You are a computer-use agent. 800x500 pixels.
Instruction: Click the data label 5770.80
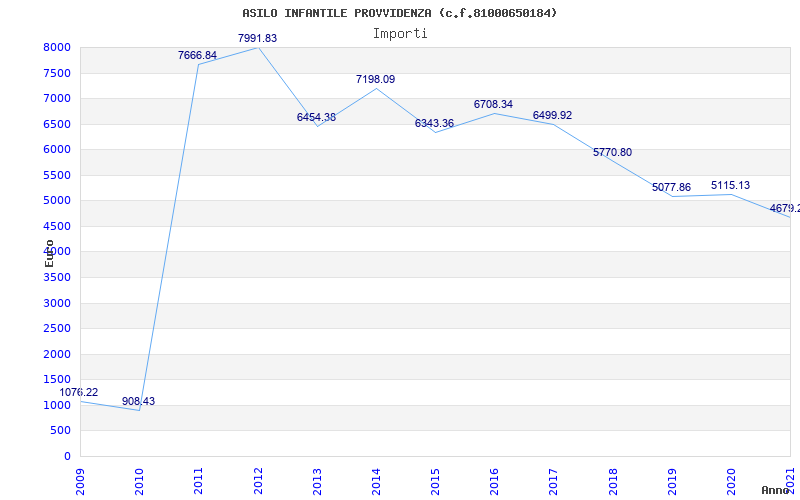[x=612, y=153]
